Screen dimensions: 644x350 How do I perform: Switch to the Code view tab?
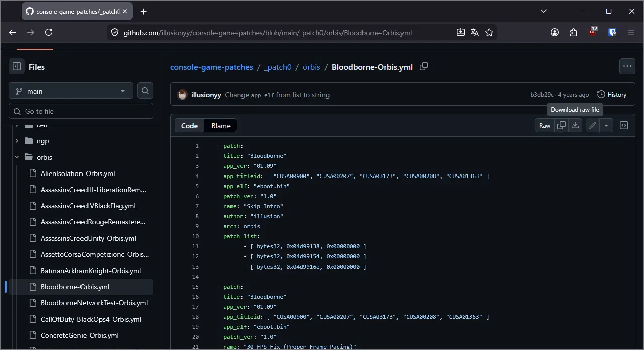point(189,126)
